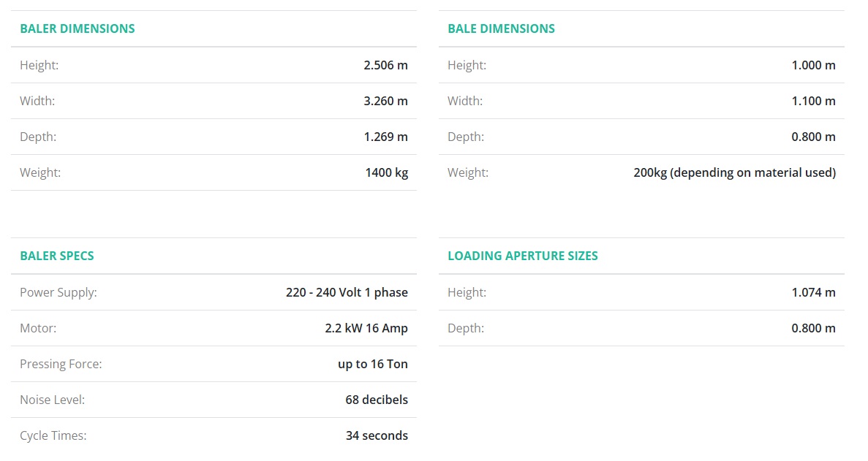Click the bale width value 1.100 m
Screen dimensions: 868x461
coord(813,101)
